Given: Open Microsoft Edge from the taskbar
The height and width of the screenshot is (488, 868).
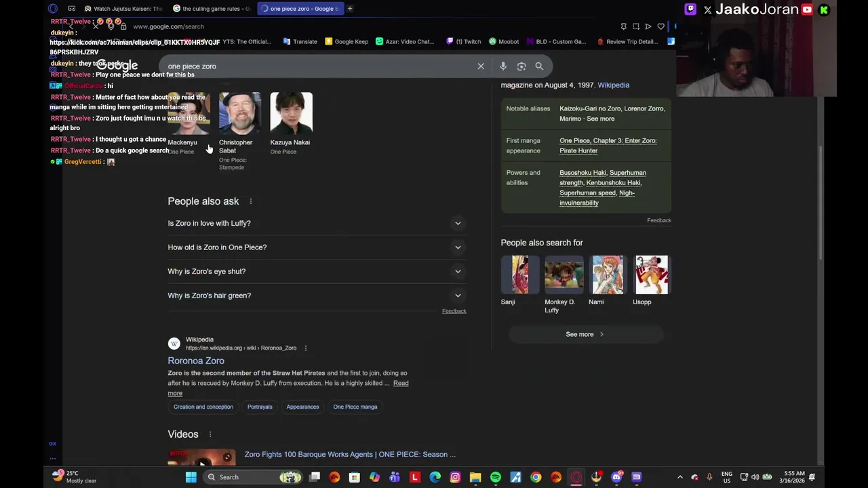Looking at the screenshot, I should point(435,477).
